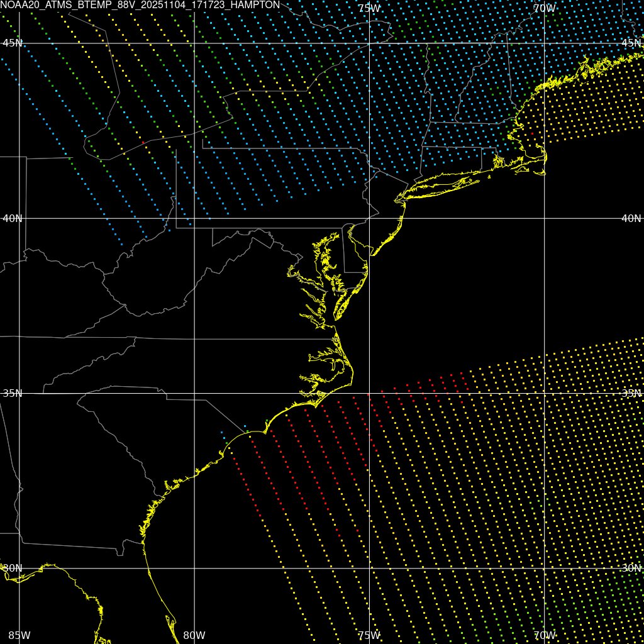
Task: Click the 35N label on left edge
Action: point(13,393)
